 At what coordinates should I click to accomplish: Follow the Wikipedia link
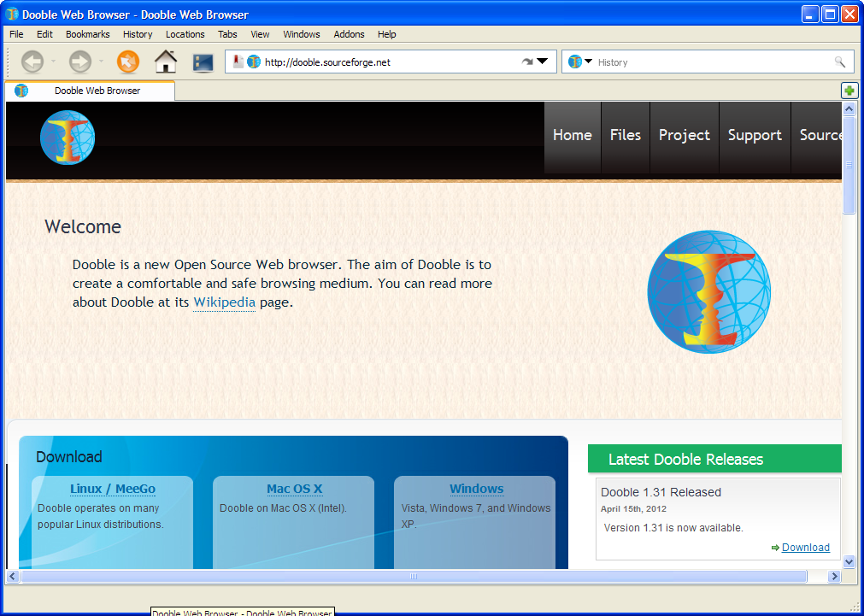pos(224,302)
